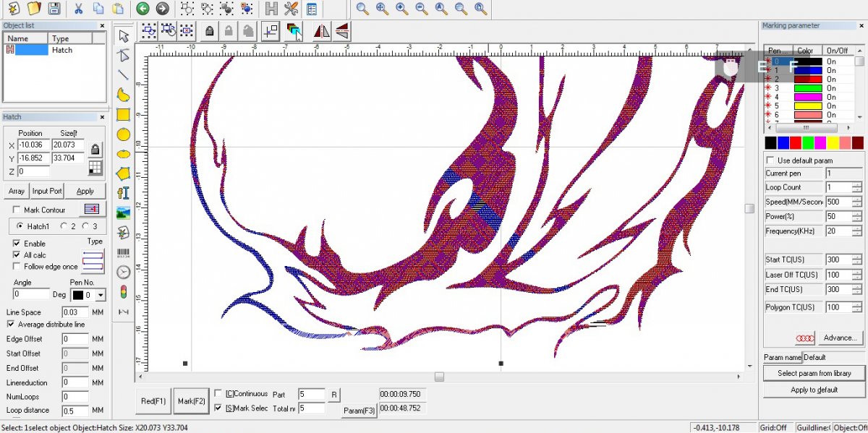The width and height of the screenshot is (868, 433).
Task: Click the undo green arrow icon
Action: 142,9
